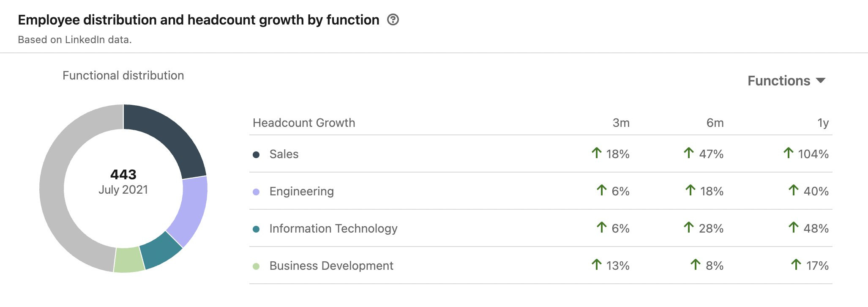This screenshot has width=868, height=307.
Task: Click the light green Business Development segment
Action: click(129, 260)
